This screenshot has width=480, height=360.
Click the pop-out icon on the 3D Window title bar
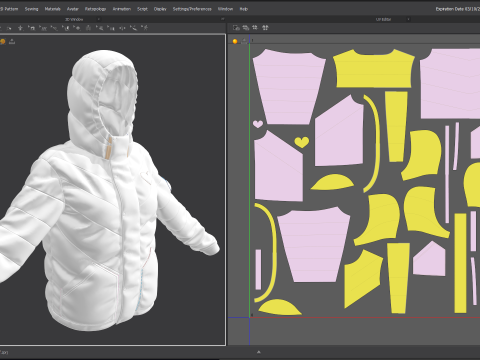click(222, 19)
